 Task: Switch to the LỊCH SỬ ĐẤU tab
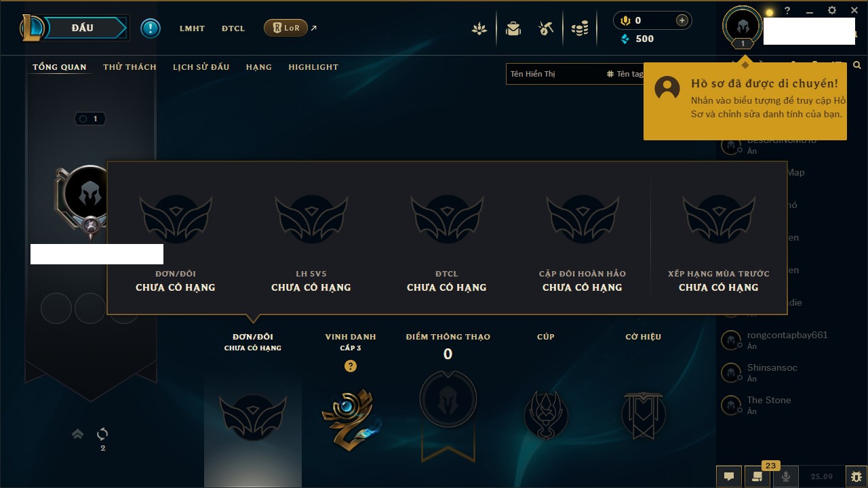coord(201,67)
